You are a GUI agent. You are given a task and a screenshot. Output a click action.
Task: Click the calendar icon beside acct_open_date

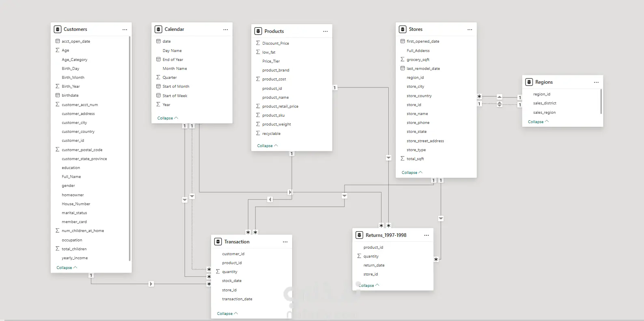point(57,41)
